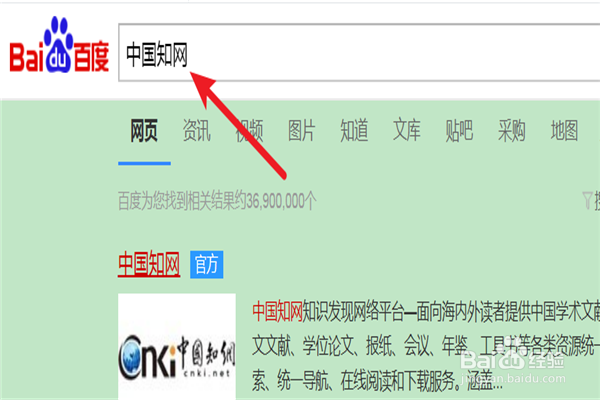600x400 pixels.
Task: Switch to the 图片 tab
Action: tap(302, 130)
